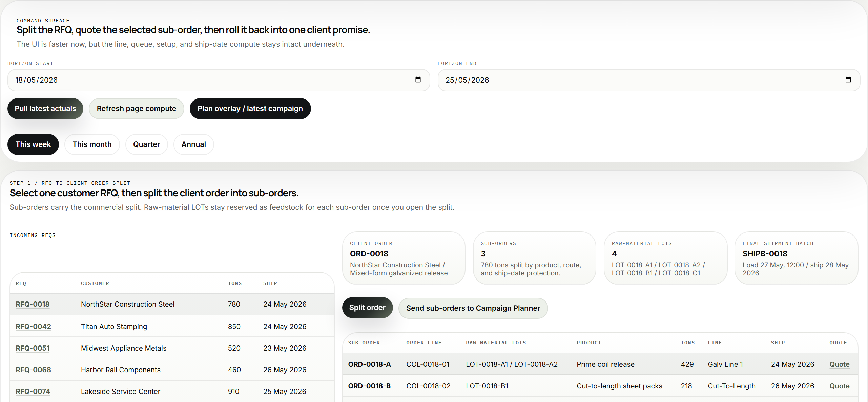Viewport: 868px width, 402px height.
Task: Click the Prime coil release product cell
Action: pyautogui.click(x=605, y=364)
